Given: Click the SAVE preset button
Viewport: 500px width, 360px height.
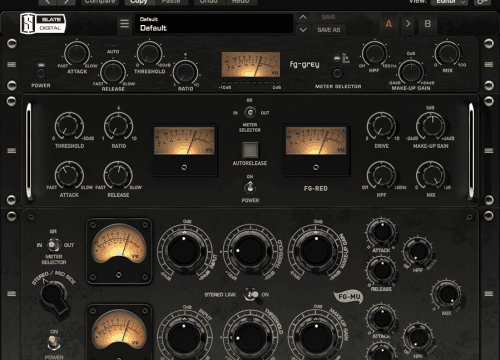Looking at the screenshot, I should (329, 17).
